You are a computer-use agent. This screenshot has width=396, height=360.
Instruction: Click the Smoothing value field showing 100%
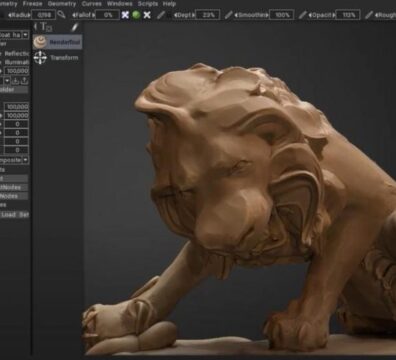point(282,15)
